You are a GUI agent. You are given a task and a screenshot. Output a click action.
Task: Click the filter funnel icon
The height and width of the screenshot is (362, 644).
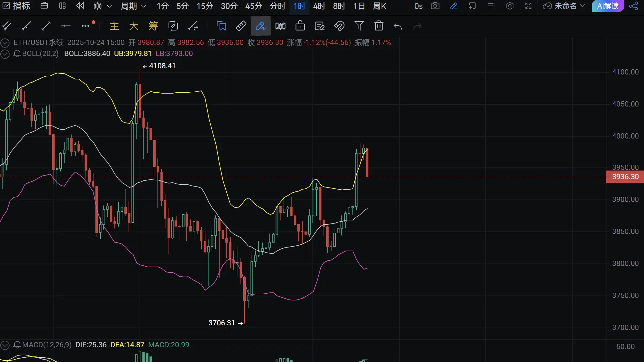coord(359,26)
